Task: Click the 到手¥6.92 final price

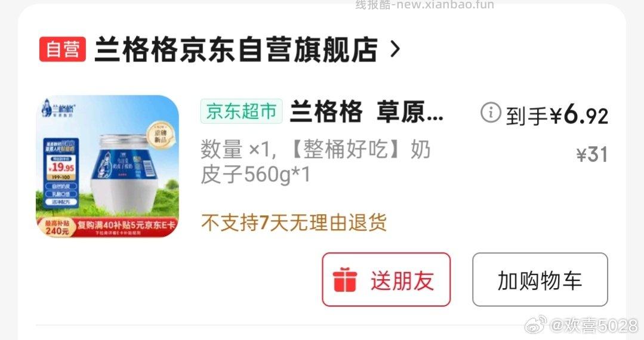Action: pos(556,115)
